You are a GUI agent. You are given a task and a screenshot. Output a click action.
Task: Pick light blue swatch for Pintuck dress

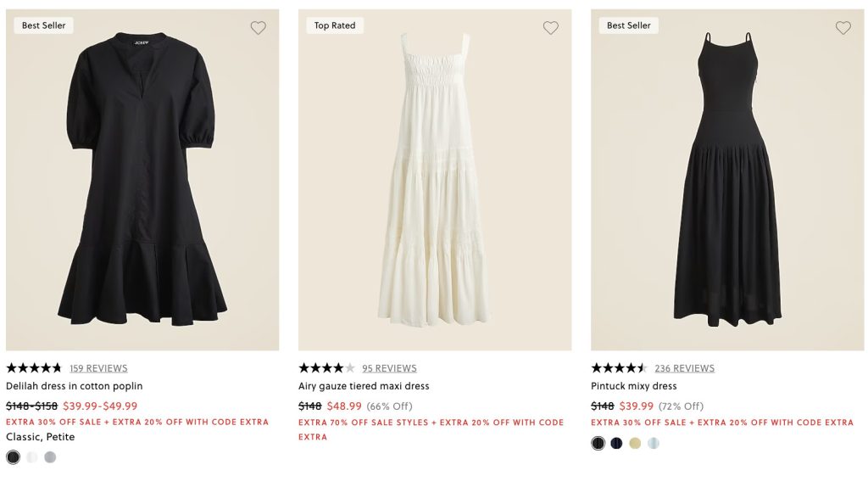654,443
